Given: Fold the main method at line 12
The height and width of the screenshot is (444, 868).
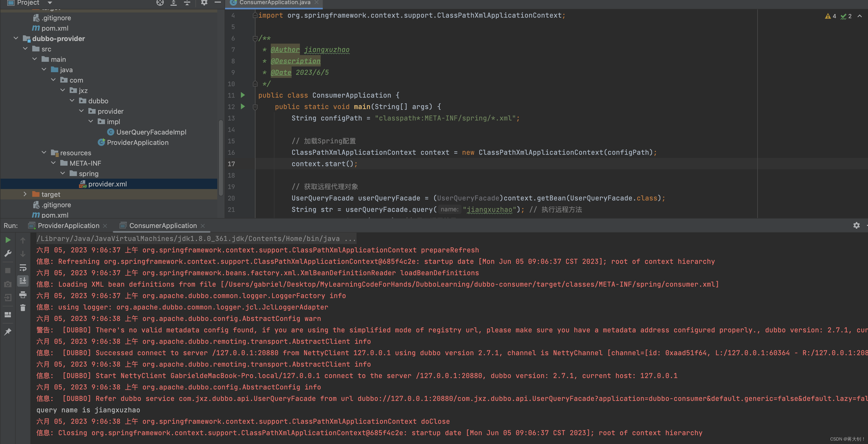Looking at the screenshot, I should (x=255, y=107).
